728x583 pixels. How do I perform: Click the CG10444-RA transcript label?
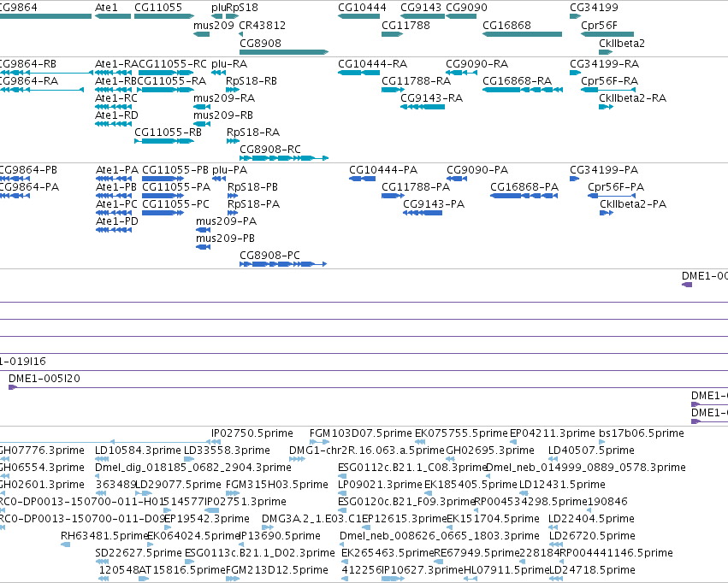pyautogui.click(x=373, y=63)
